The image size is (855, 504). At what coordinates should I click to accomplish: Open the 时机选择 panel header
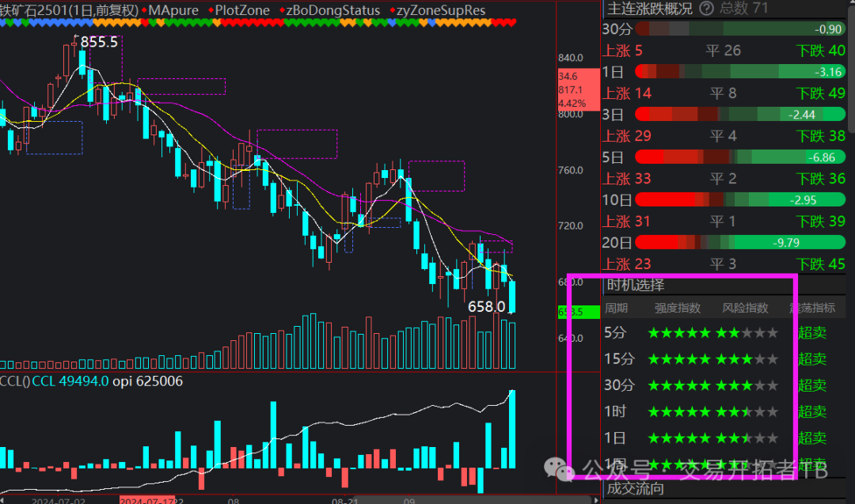[x=636, y=285]
